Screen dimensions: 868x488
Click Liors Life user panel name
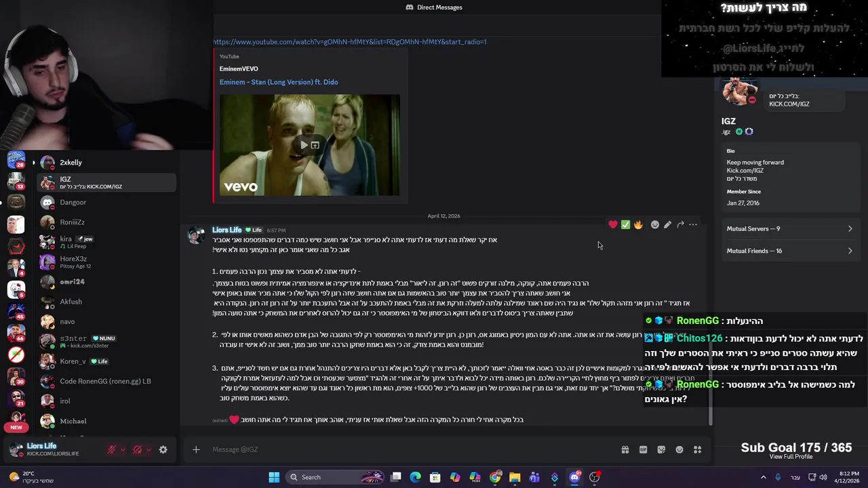42,446
